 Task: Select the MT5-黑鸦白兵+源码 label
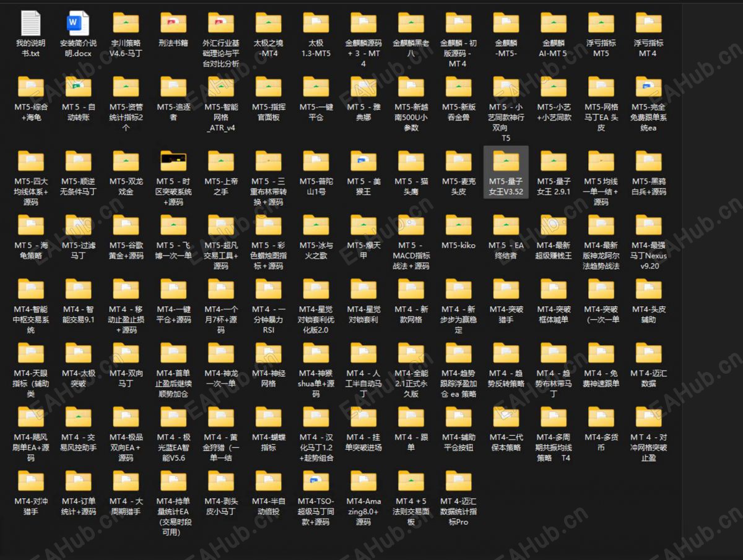click(x=648, y=186)
